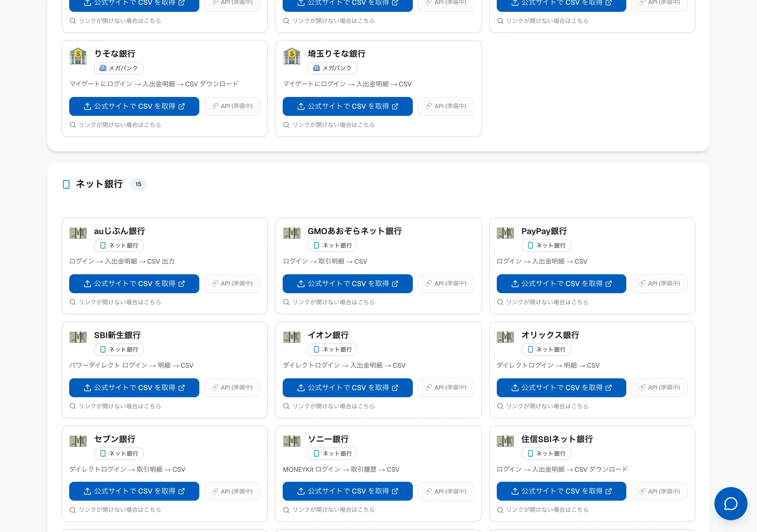Click the magnifier icon under PayPay銀行 card
This screenshot has width=757, height=532.
[x=500, y=302]
